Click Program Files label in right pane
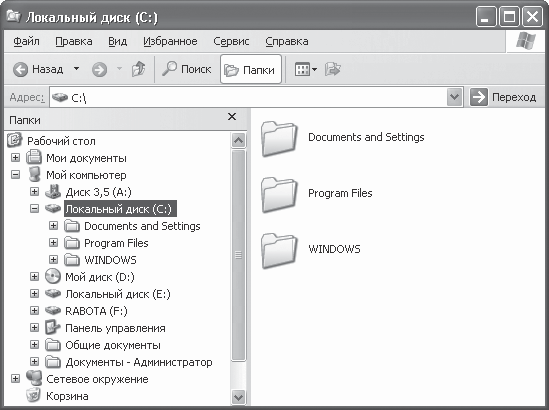The width and height of the screenshot is (549, 410). [340, 193]
